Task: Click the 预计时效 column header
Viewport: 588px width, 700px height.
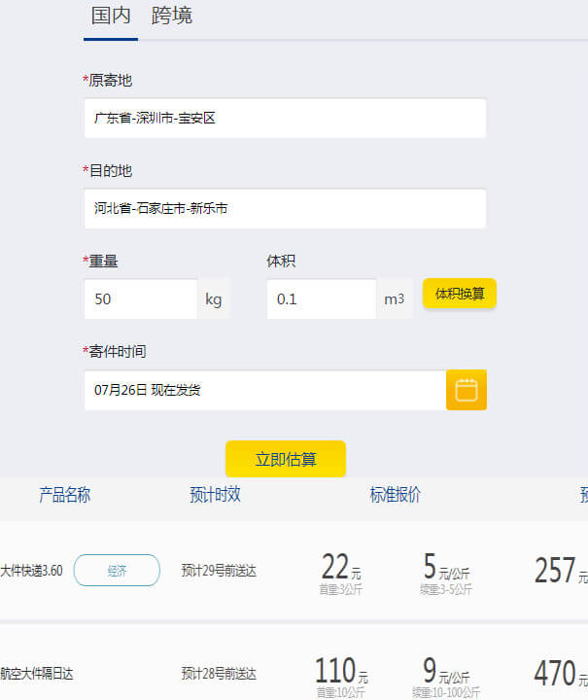Action: click(x=215, y=495)
